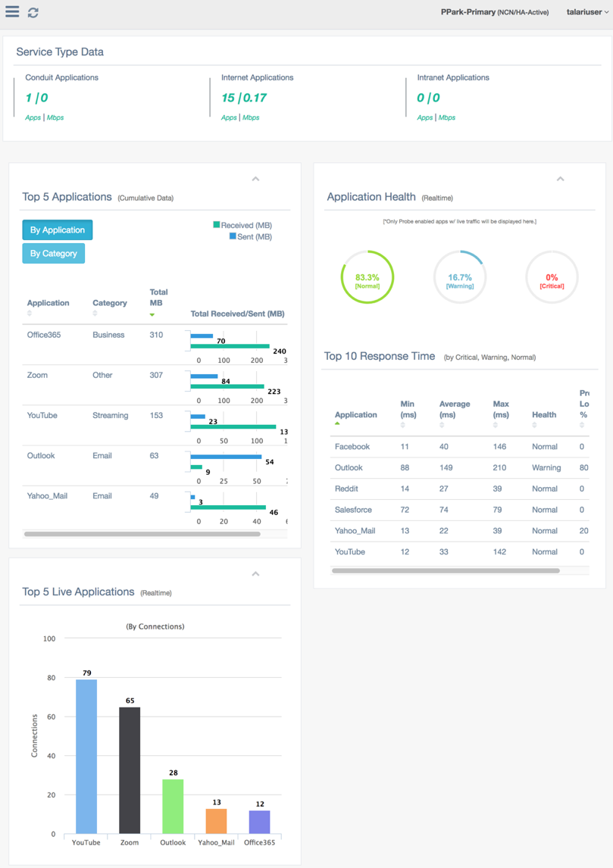613x868 pixels.
Task: Open Apps link under Conduit Applications
Action: tap(33, 117)
